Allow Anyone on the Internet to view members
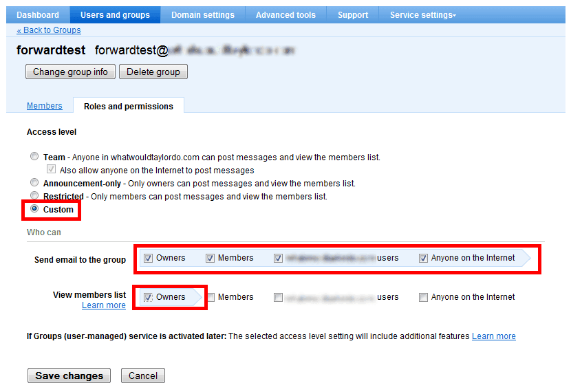 point(423,298)
